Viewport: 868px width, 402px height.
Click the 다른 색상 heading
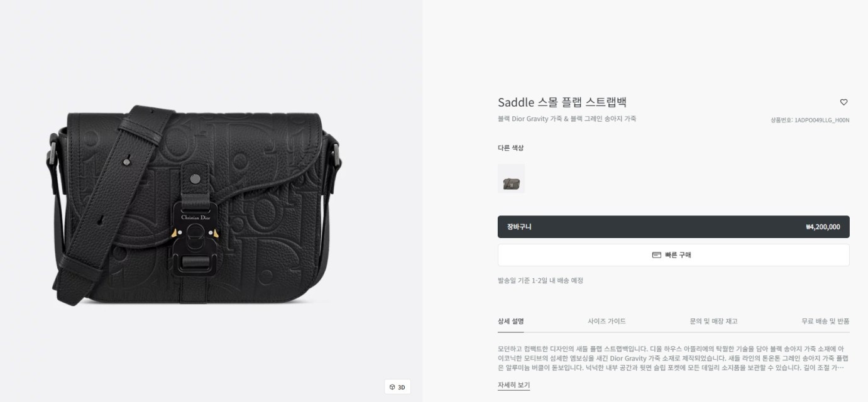click(510, 148)
